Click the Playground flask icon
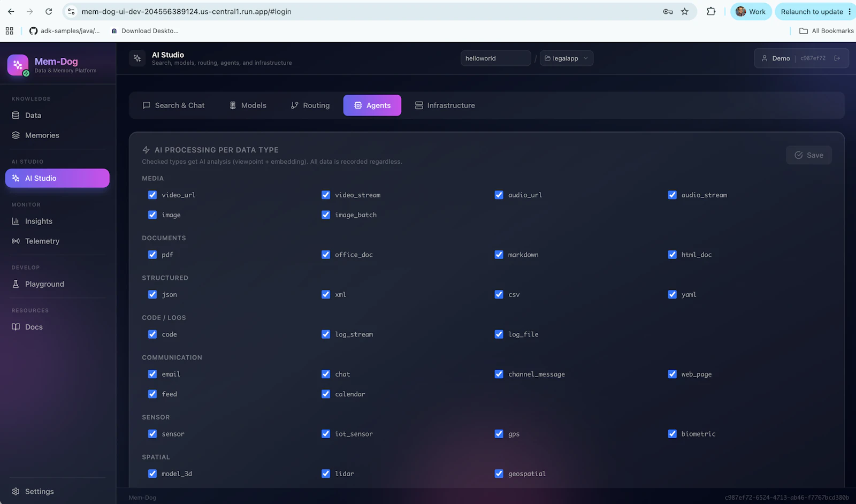This screenshot has width=856, height=504. click(16, 284)
